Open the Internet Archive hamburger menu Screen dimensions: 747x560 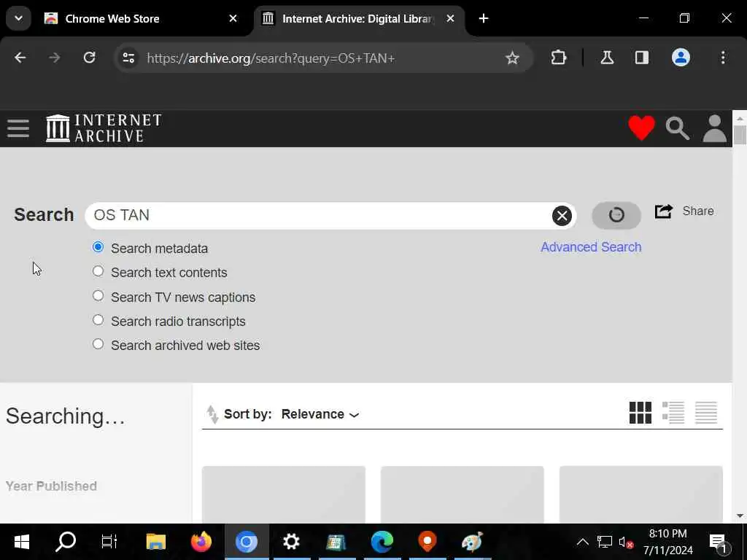click(18, 128)
